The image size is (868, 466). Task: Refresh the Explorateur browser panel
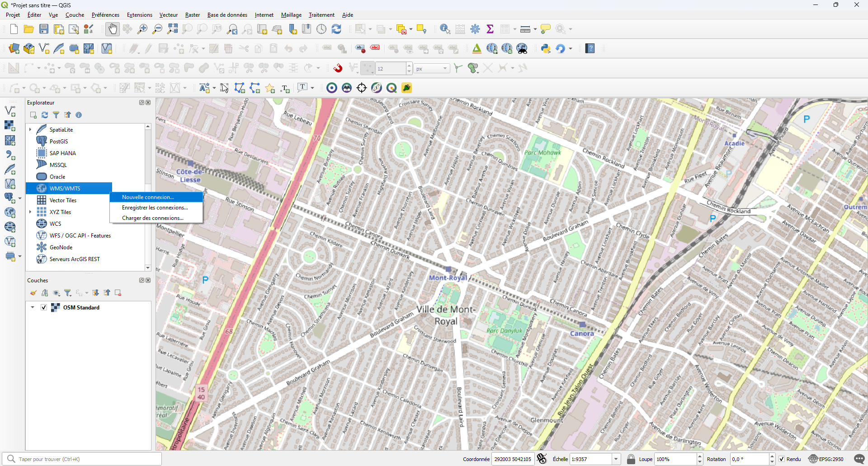(45, 115)
